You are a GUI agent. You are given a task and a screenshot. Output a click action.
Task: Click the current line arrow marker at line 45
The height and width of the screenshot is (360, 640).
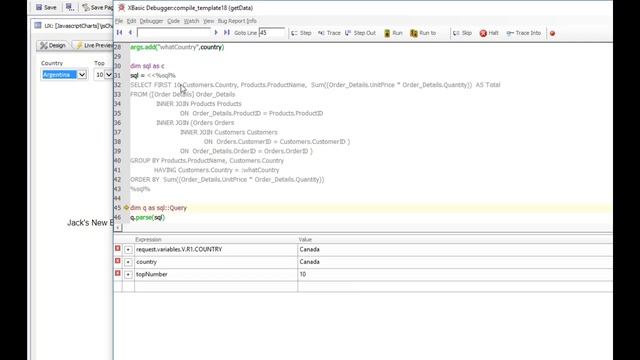coord(126,208)
